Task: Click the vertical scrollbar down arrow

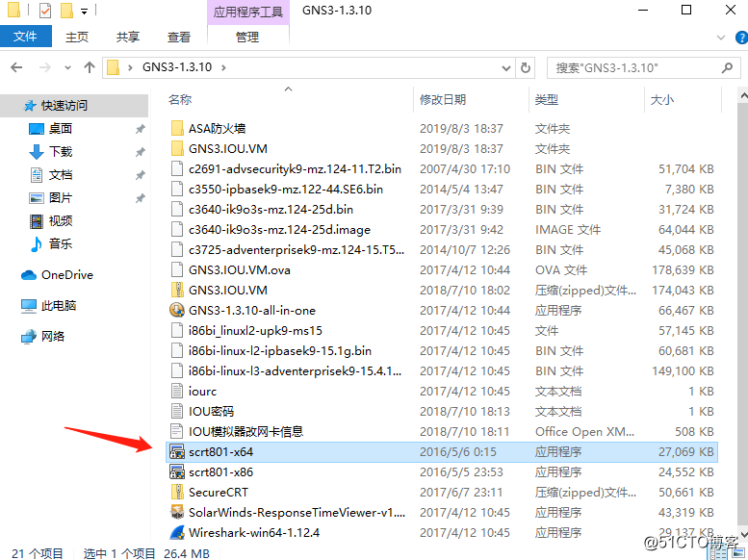Action: tap(743, 533)
